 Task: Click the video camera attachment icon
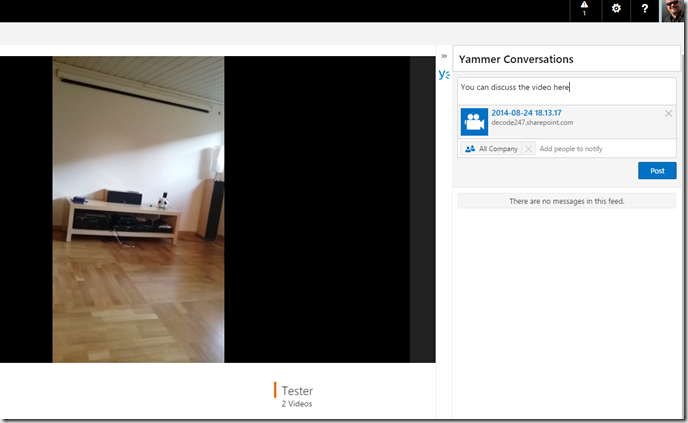474,122
